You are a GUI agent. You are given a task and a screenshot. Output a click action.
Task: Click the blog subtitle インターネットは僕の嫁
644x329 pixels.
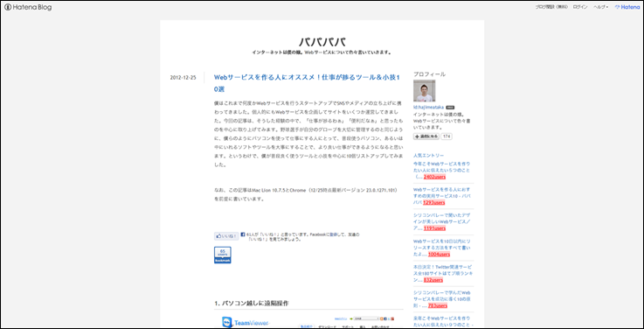tap(322, 52)
